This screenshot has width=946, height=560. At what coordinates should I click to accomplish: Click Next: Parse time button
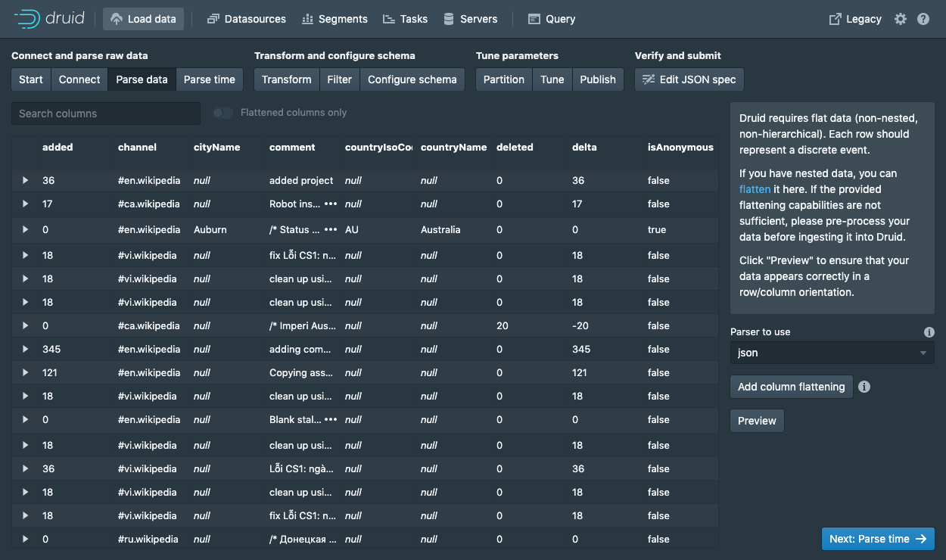coord(878,539)
